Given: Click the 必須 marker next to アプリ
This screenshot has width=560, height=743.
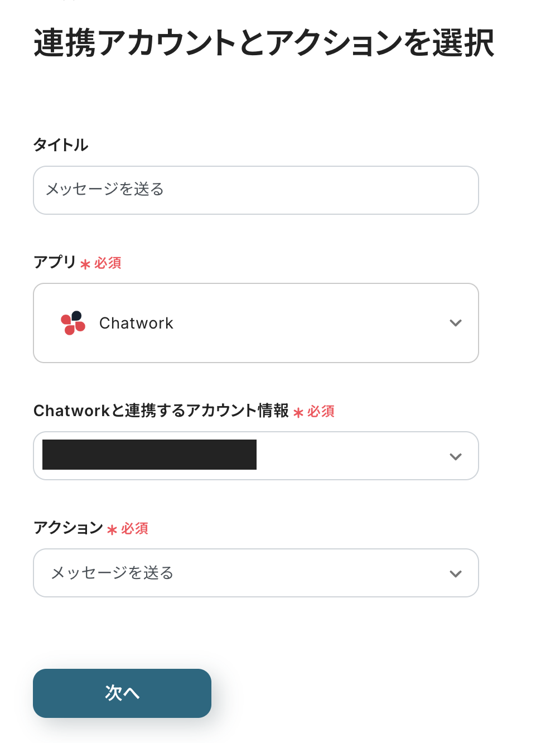Looking at the screenshot, I should tap(108, 263).
